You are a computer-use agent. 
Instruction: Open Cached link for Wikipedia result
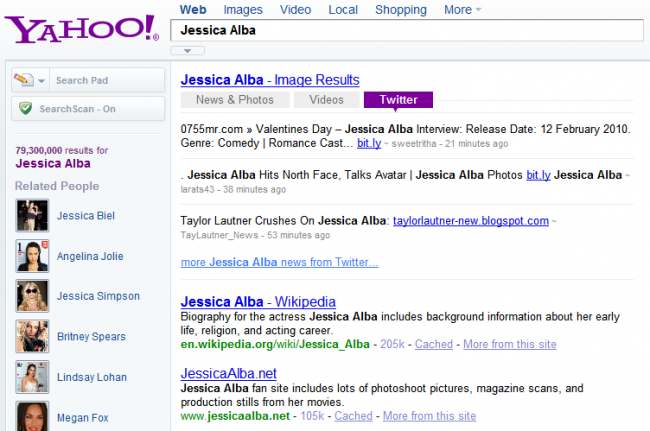434,344
